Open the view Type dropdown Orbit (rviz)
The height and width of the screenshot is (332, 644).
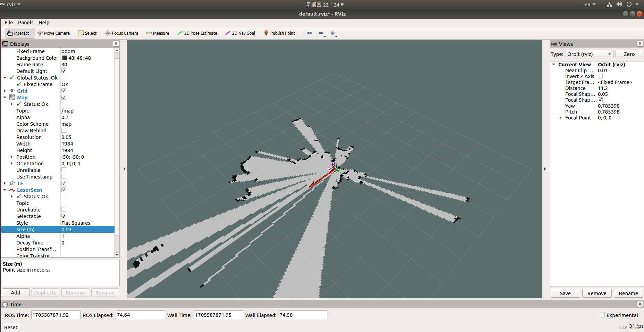tap(590, 54)
